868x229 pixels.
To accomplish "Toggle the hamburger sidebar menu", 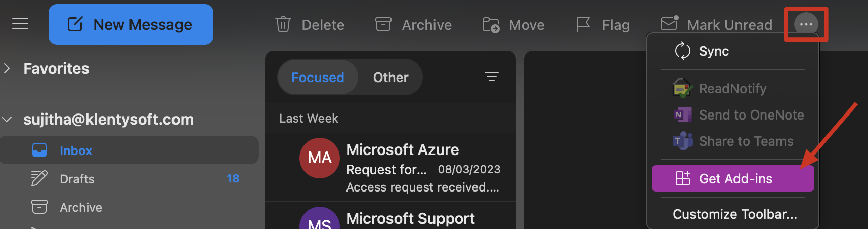I will [20, 24].
